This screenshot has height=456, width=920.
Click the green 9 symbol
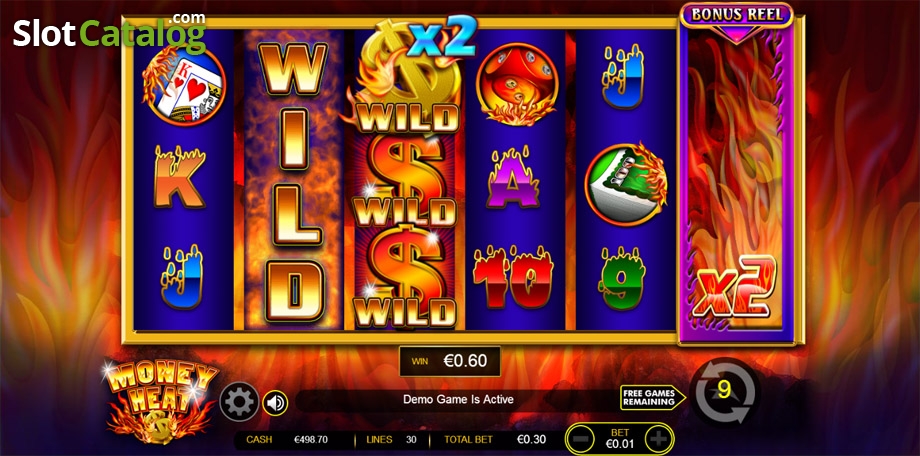[624, 279]
